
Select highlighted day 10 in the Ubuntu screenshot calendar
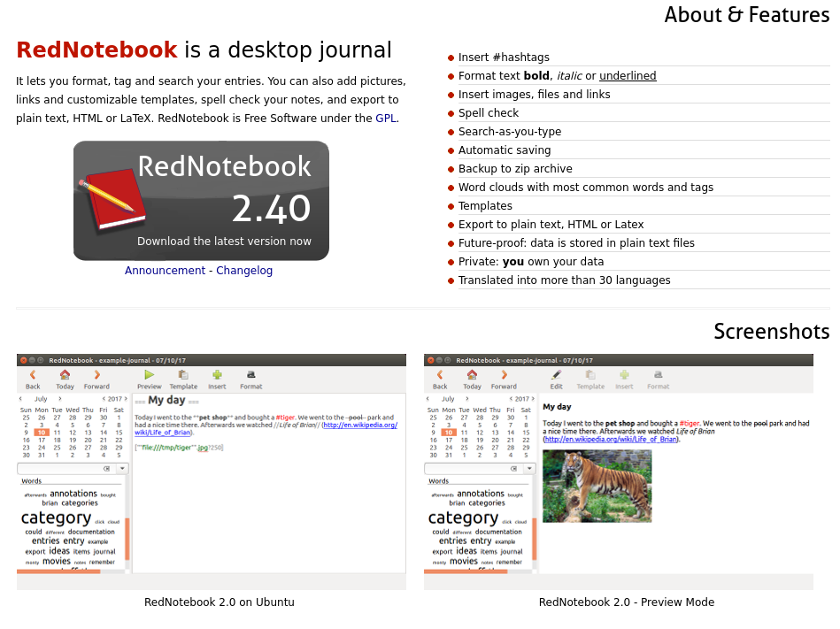click(x=42, y=433)
